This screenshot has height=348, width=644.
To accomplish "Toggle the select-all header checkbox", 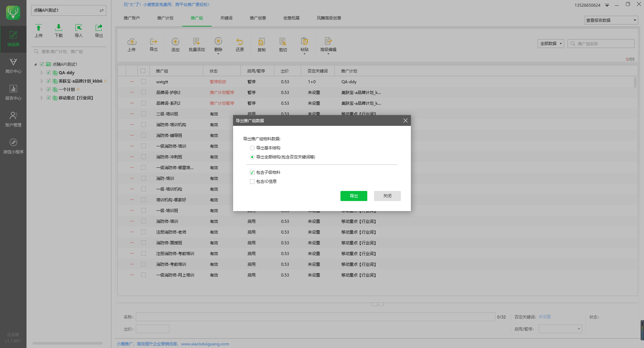I will (143, 71).
